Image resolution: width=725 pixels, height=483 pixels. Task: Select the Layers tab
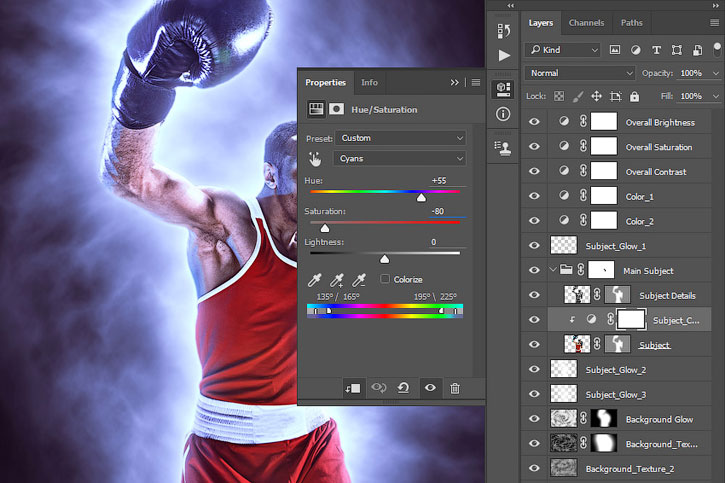pos(541,23)
